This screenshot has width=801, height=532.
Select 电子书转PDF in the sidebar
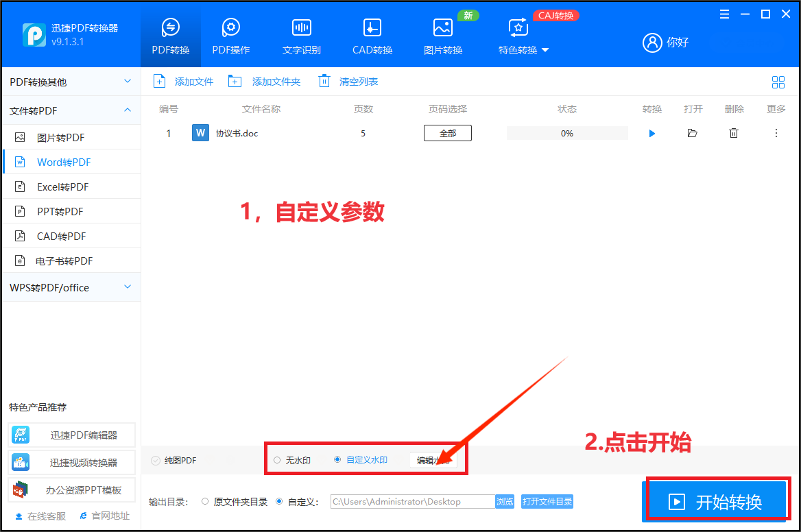tap(72, 261)
